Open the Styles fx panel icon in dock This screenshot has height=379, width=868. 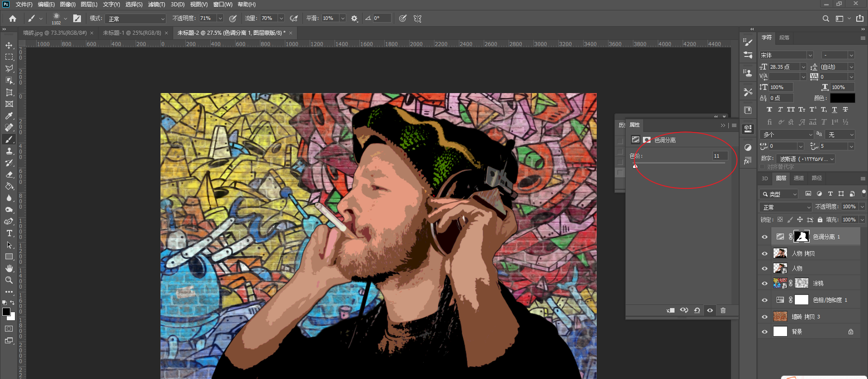(x=747, y=161)
